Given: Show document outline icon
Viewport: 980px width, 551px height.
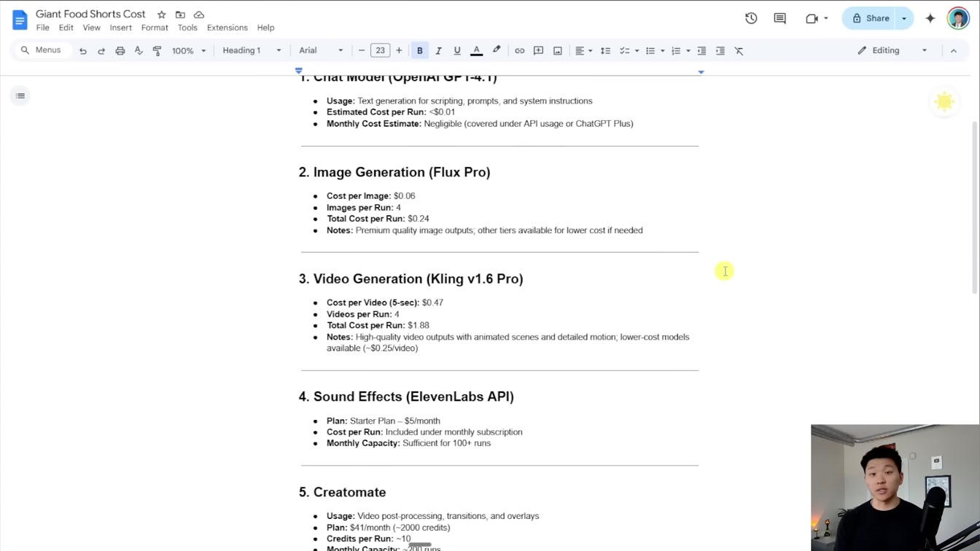Looking at the screenshot, I should click(20, 95).
